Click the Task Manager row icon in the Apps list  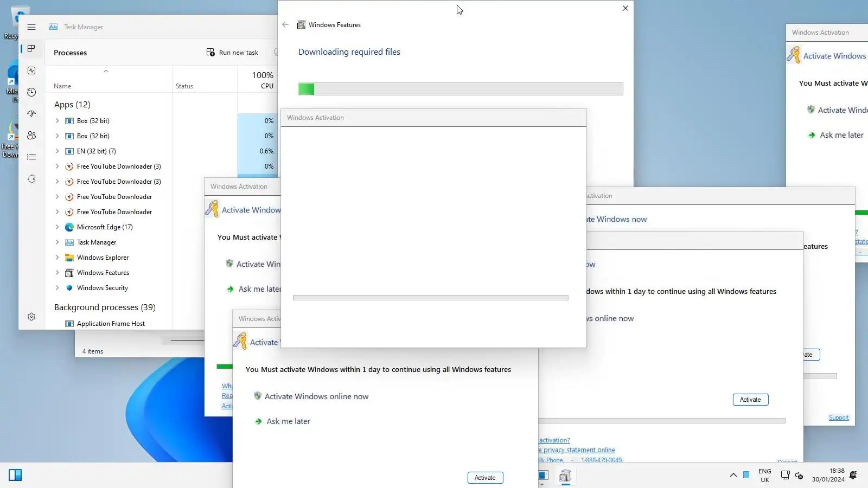(x=69, y=242)
